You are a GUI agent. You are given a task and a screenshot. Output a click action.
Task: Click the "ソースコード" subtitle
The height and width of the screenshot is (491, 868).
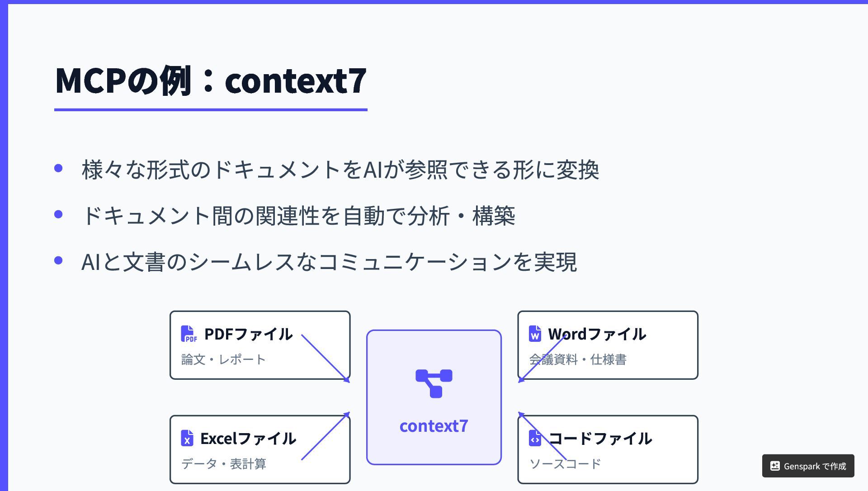[565, 464]
